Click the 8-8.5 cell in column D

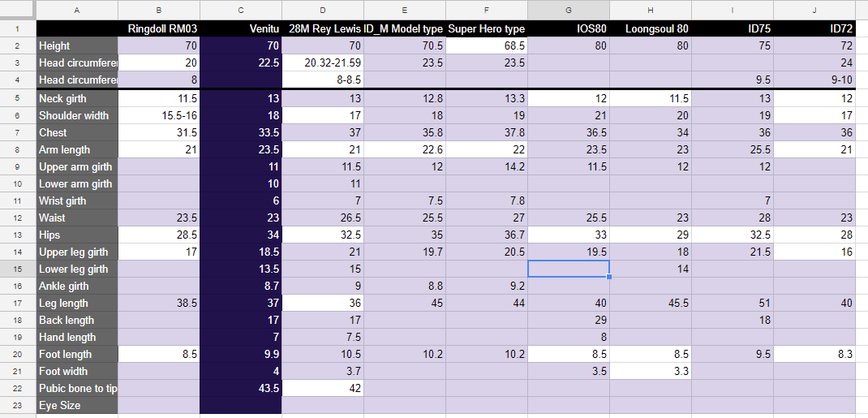323,80
